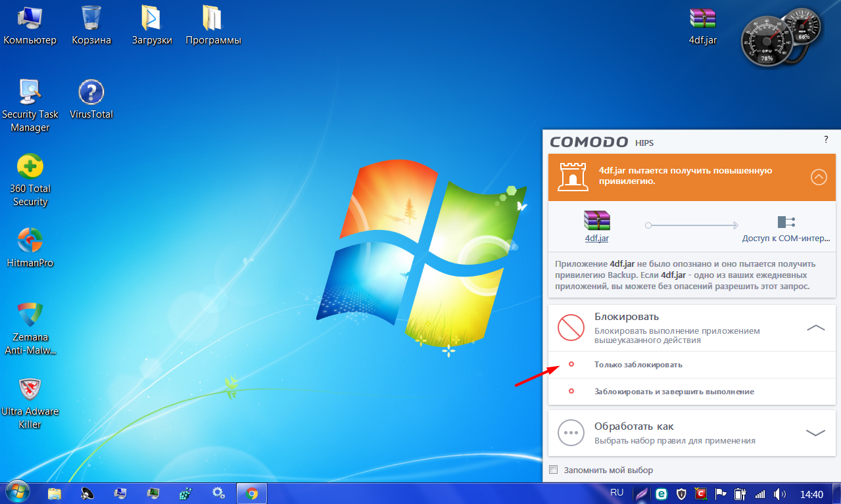Click Chrome in the taskbar
Image resolution: width=841 pixels, height=504 pixels.
(251, 493)
